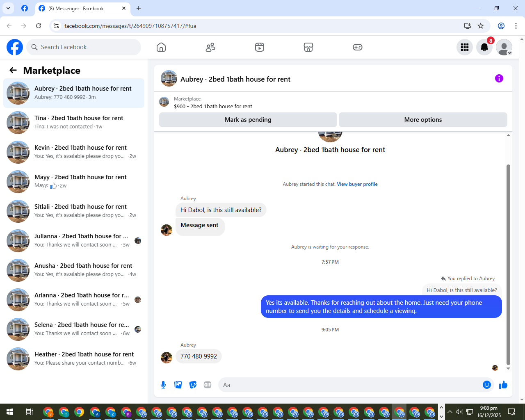The width and height of the screenshot is (525, 420).
Task: Select the Messenger | Facebook tab
Action: 82,8
